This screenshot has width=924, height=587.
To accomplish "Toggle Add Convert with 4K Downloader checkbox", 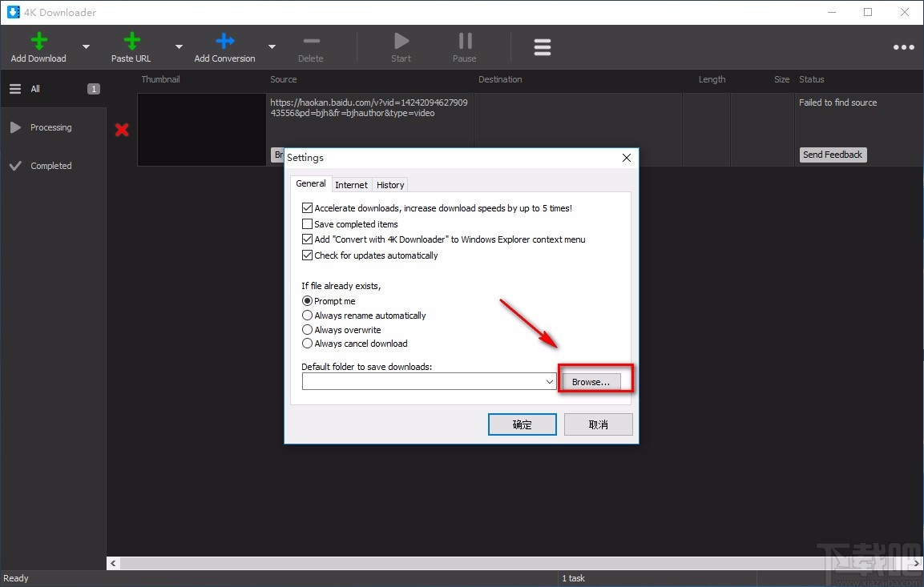I will click(x=307, y=239).
